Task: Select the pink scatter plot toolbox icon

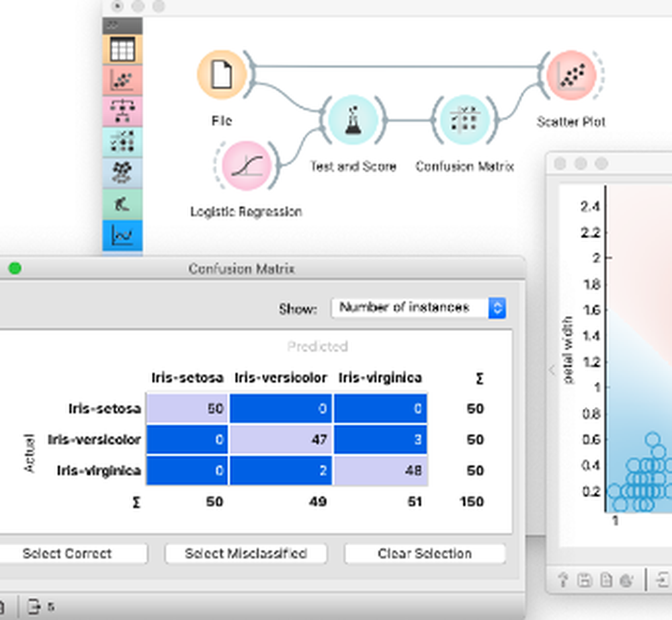Action: [x=123, y=81]
